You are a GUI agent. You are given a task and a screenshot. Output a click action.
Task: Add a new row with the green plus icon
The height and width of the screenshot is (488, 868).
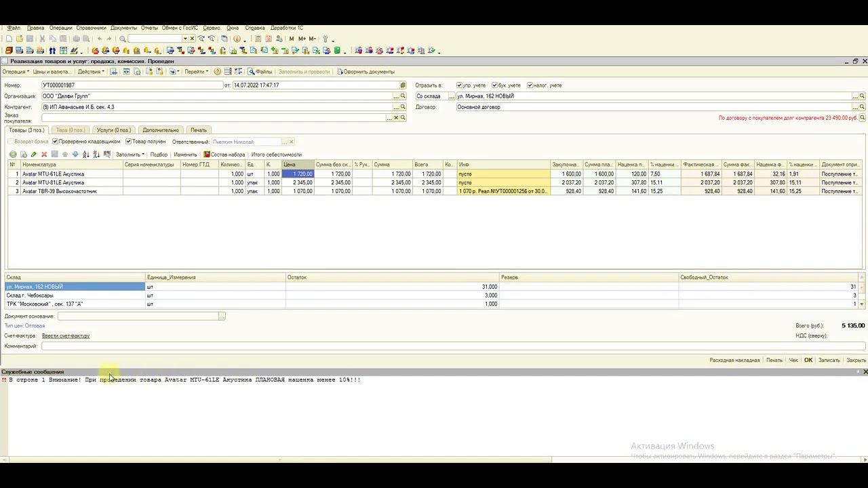click(x=13, y=155)
